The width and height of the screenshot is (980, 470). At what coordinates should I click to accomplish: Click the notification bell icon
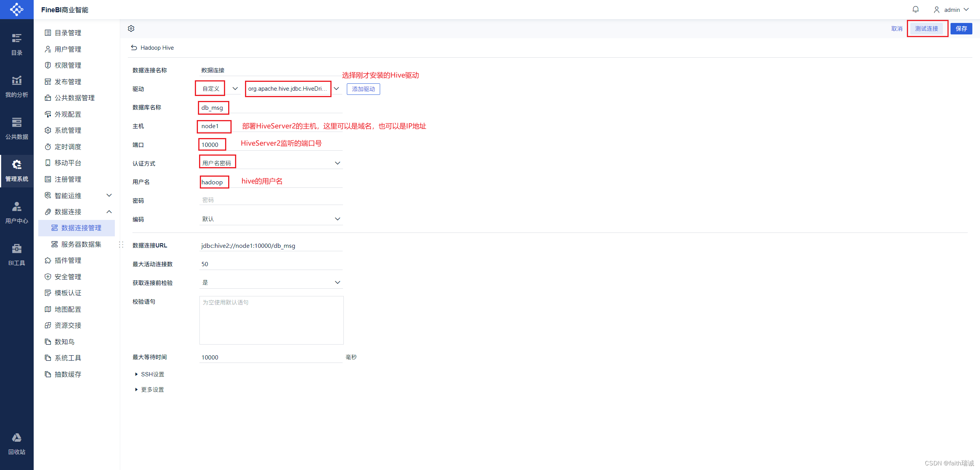point(915,10)
